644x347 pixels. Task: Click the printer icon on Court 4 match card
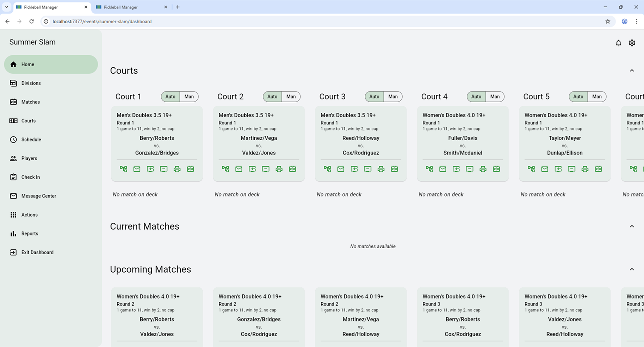483,169
